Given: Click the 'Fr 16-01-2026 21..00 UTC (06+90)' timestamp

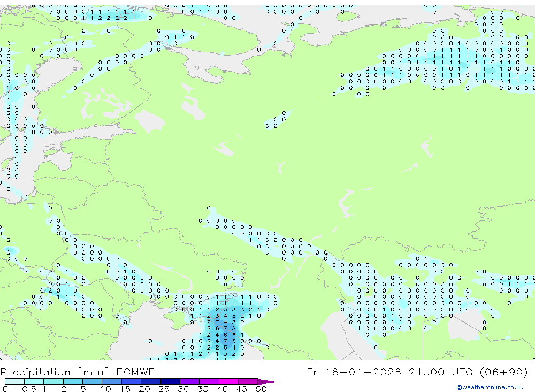Looking at the screenshot, I should pos(417,372).
